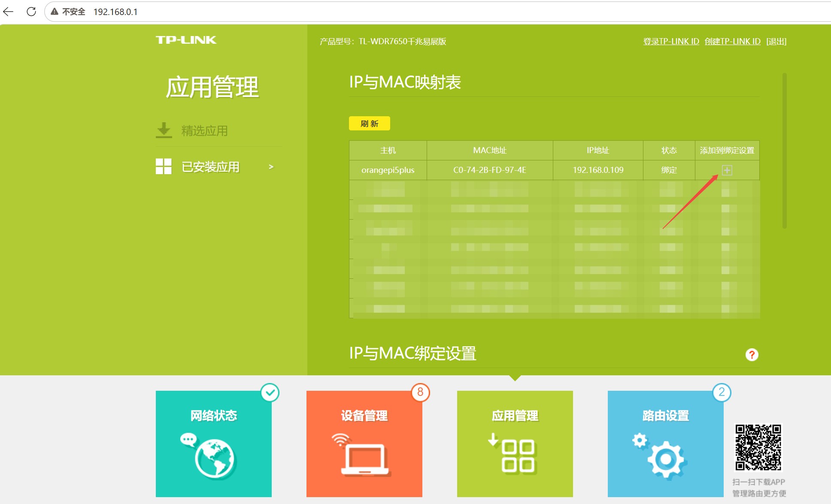This screenshot has height=504, width=831.
Task: Open help question mark for binding settings
Action: [x=752, y=355]
